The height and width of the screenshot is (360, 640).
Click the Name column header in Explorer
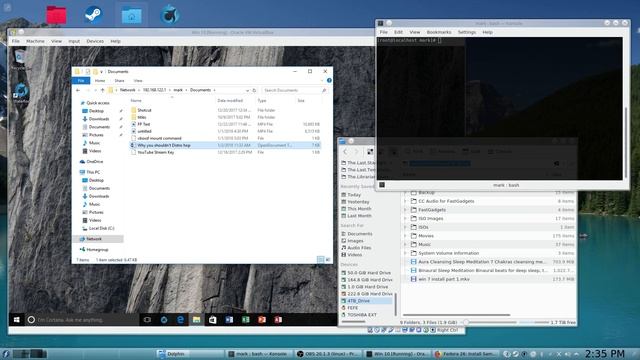click(x=136, y=100)
